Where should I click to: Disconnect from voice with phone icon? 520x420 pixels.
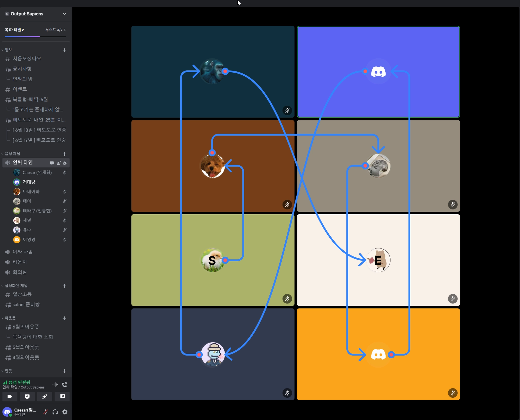[65, 384]
